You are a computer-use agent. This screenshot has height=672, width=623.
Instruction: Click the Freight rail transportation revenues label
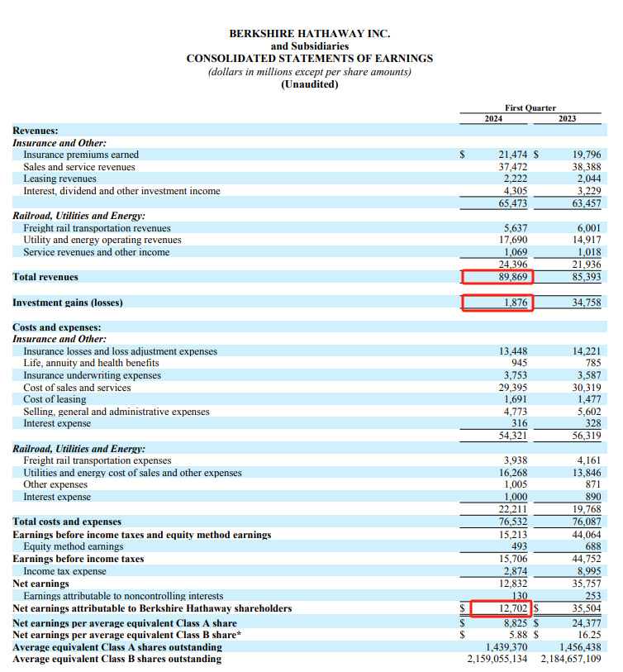click(x=97, y=228)
